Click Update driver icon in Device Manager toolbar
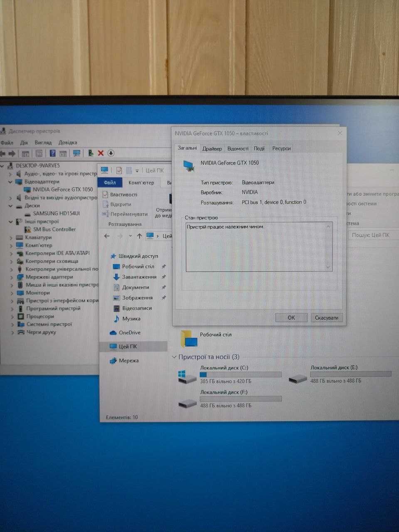Viewport: 399px width, 532px height. click(x=91, y=153)
